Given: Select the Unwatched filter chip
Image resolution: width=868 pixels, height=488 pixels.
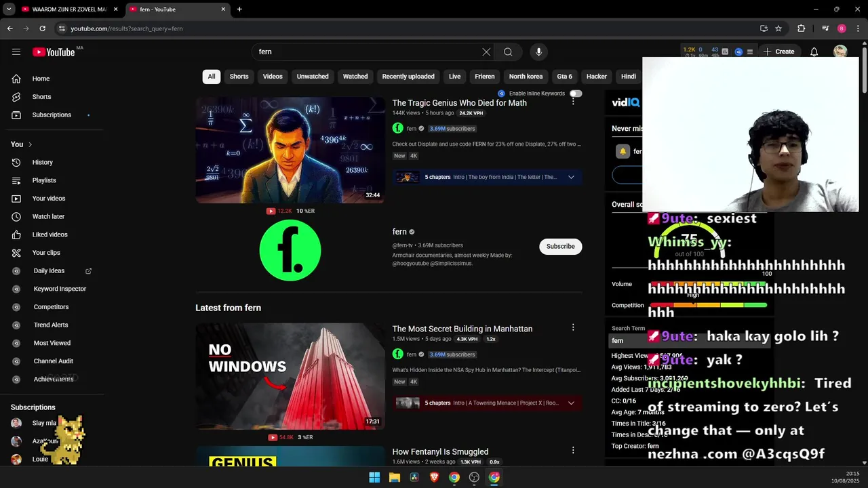Looking at the screenshot, I should 313,77.
